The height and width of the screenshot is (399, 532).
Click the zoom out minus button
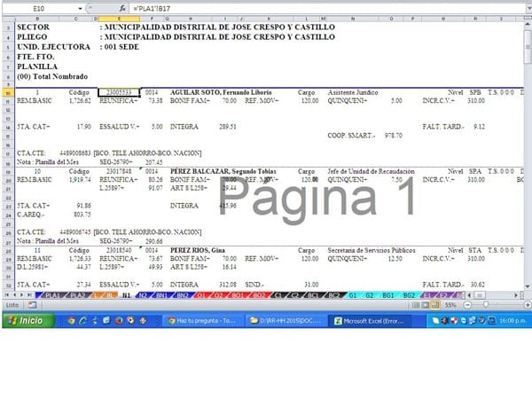coord(467,305)
